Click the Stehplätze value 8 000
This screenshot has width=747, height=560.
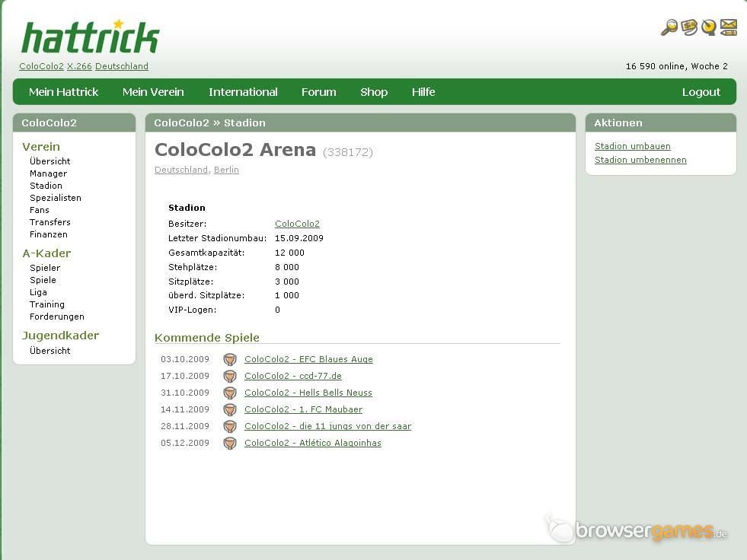(x=287, y=267)
